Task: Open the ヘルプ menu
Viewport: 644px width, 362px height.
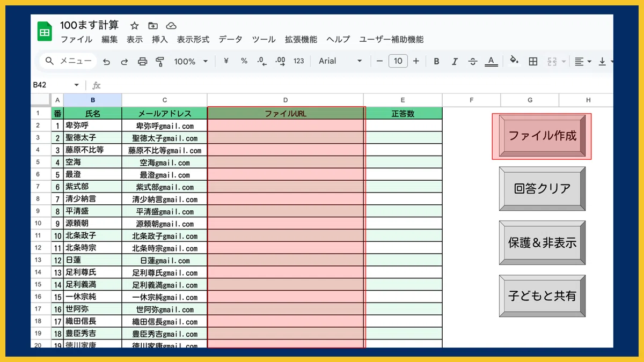Action: coord(338,39)
